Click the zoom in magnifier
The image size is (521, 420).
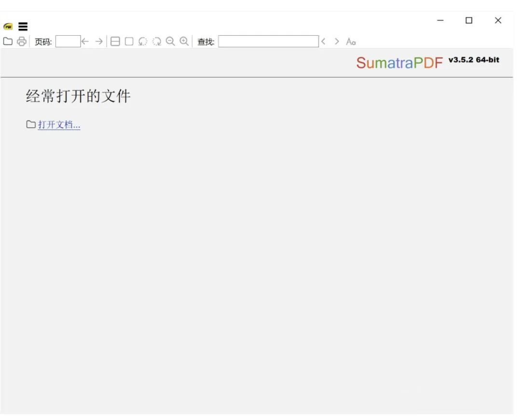[184, 41]
